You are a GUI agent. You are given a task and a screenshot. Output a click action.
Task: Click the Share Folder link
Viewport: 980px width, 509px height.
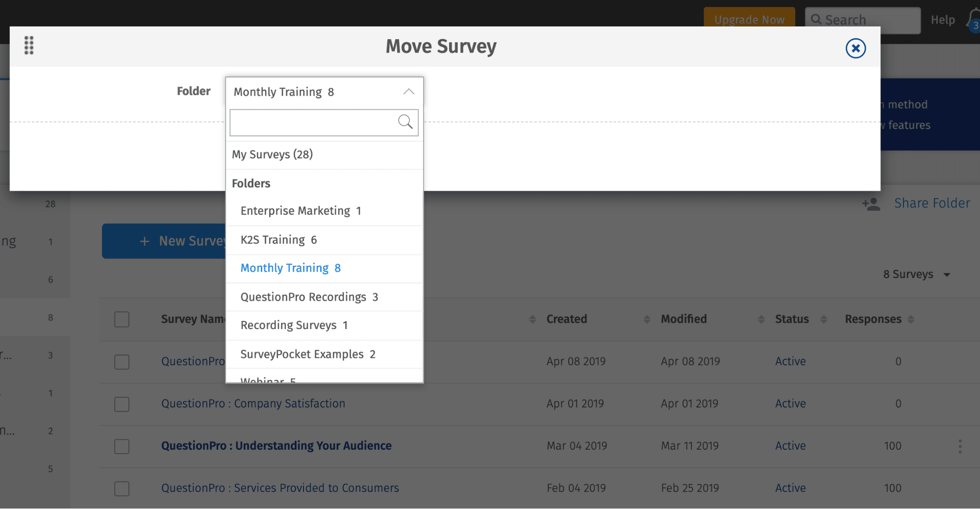point(932,204)
